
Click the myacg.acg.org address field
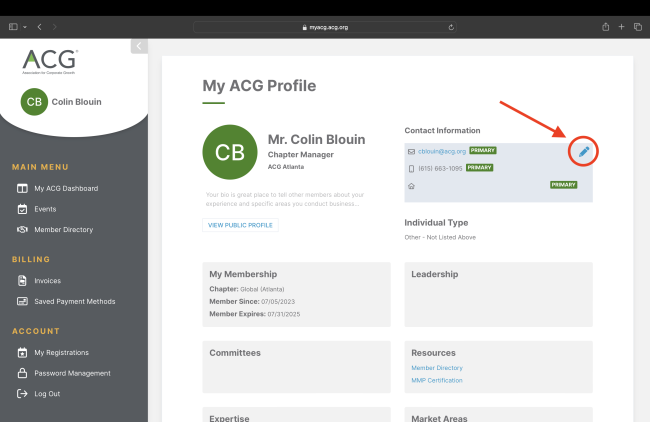[x=325, y=27]
